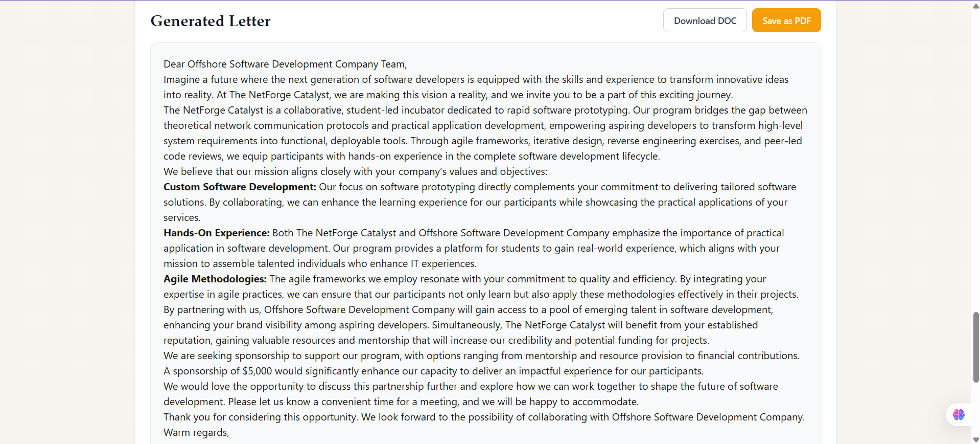Click the line starting 'We are seeking sponsorship'
Image resolution: width=980 pixels, height=444 pixels.
click(481, 356)
